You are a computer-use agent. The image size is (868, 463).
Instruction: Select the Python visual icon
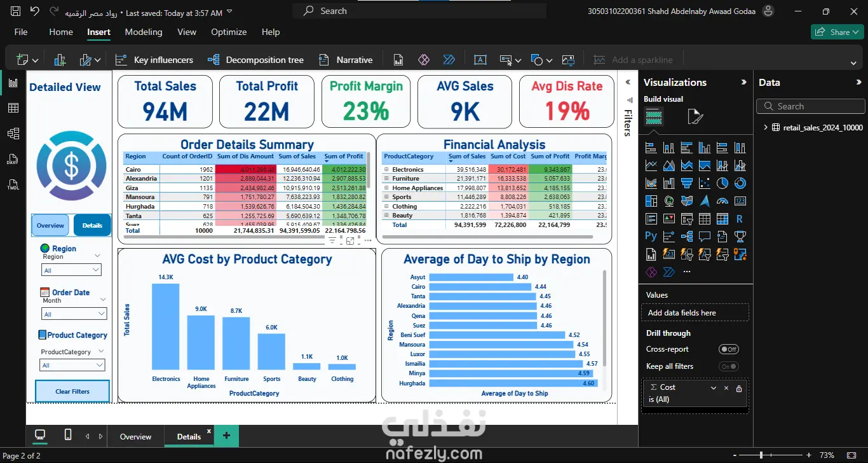[x=651, y=236]
